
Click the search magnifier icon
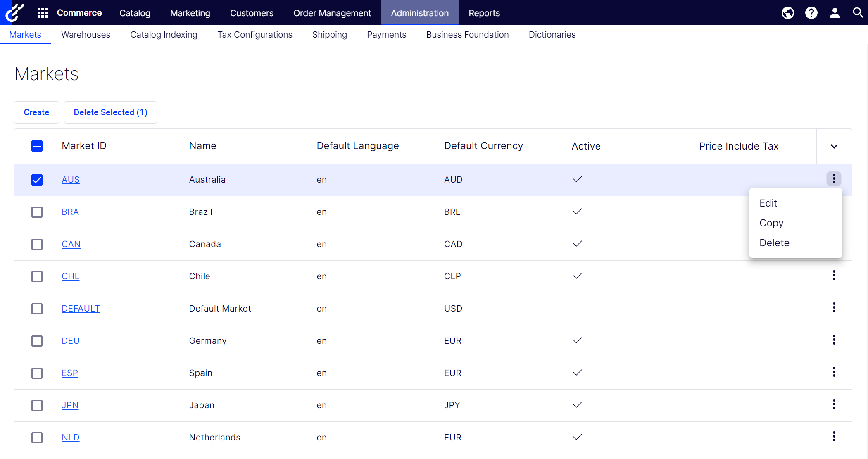point(858,13)
